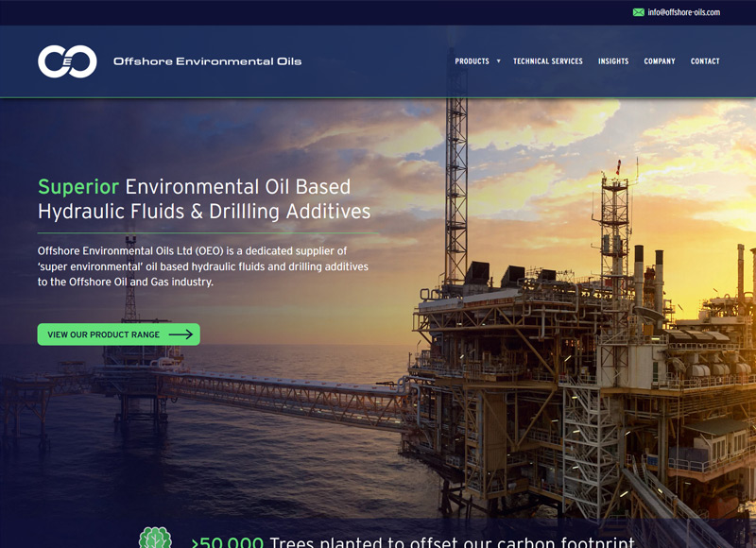
Task: Click the Offshore Environmental Oils logo text
Action: pyautogui.click(x=207, y=61)
